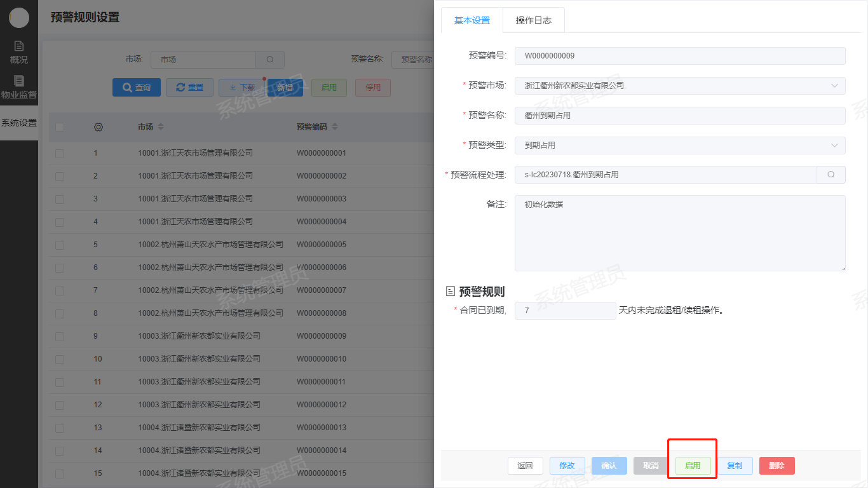Toggle the select-all checkbox in the table header
This screenshot has height=488, width=868.
[60, 127]
